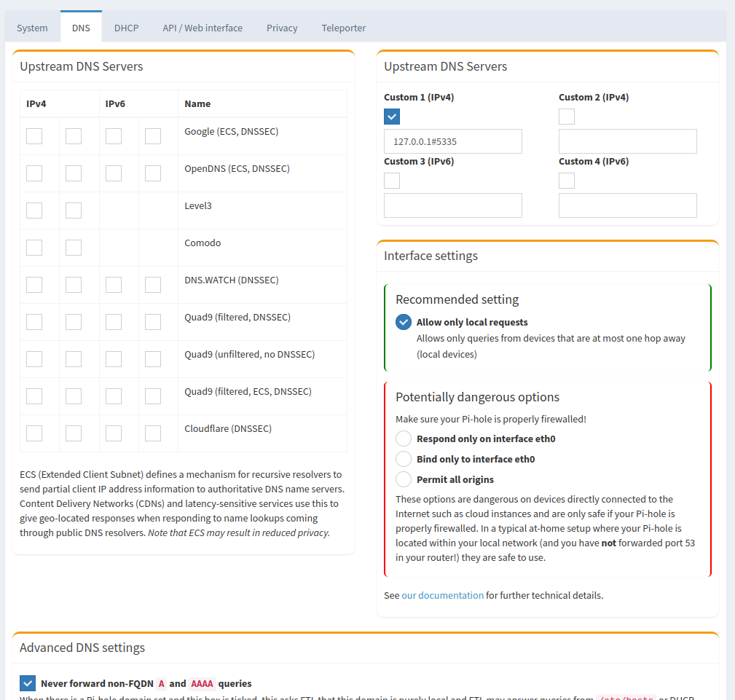Tick the first IPv4 box for OpenDNS
The image size is (735, 700).
coord(34,173)
